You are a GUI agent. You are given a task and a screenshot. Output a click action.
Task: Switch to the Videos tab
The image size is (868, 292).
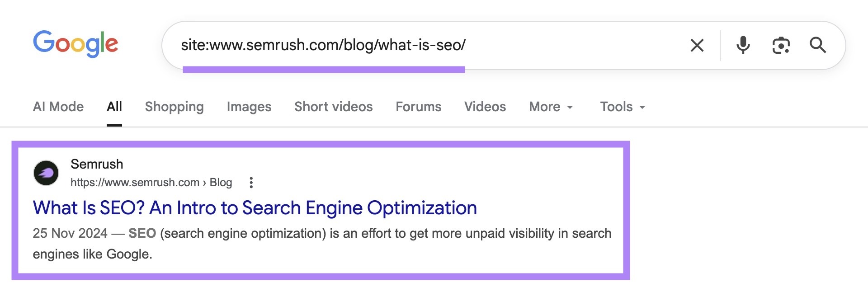click(485, 107)
